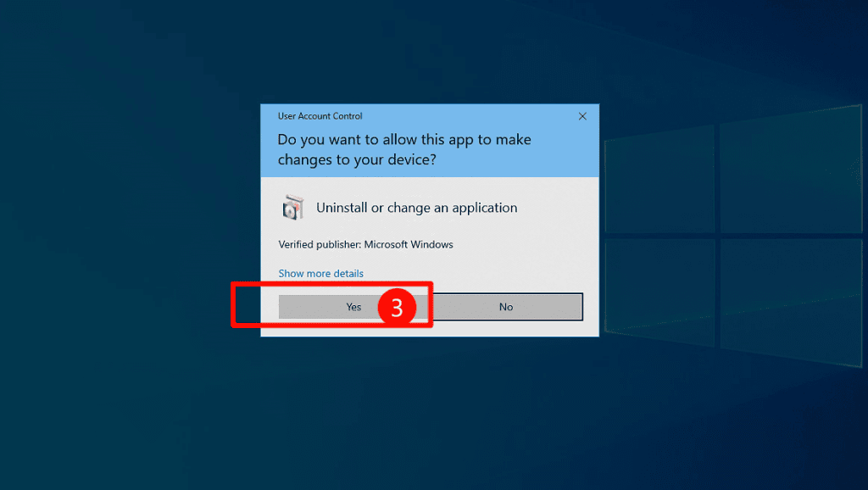This screenshot has width=868, height=490.
Task: Click the word "details" in the Show more link
Action: tap(348, 274)
